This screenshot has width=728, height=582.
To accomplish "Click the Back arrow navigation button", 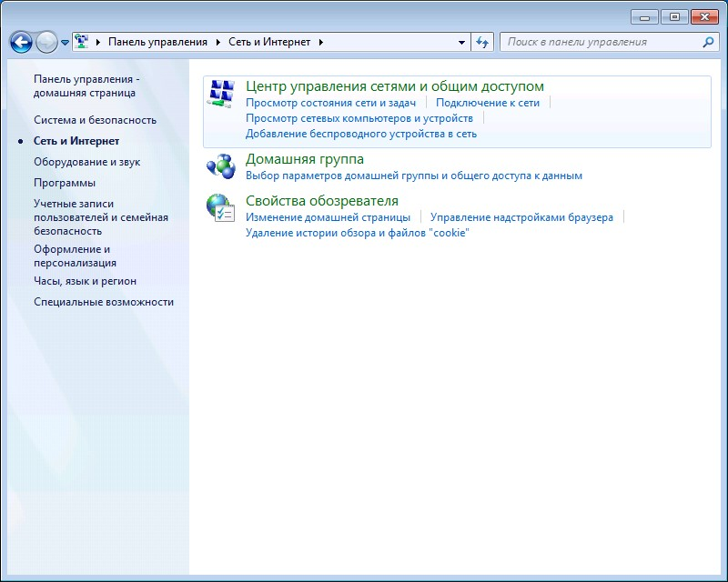I will coord(21,42).
